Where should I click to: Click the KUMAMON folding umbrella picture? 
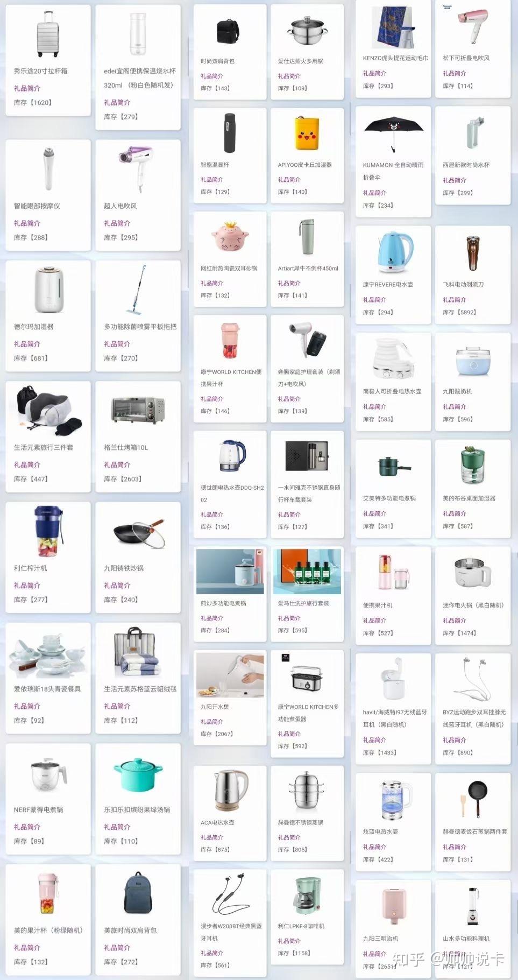[394, 131]
